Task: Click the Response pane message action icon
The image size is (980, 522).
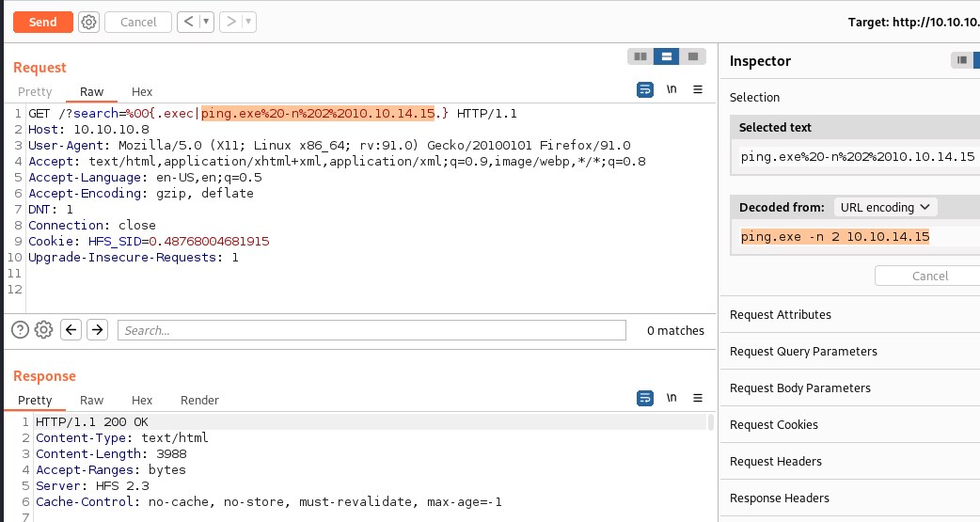Action: pos(645,398)
